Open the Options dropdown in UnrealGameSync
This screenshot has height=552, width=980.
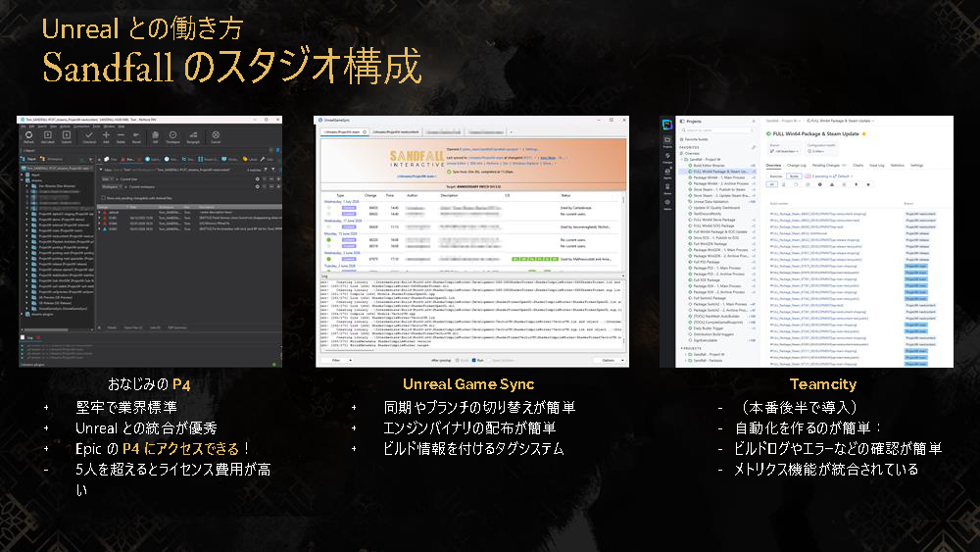point(612,361)
